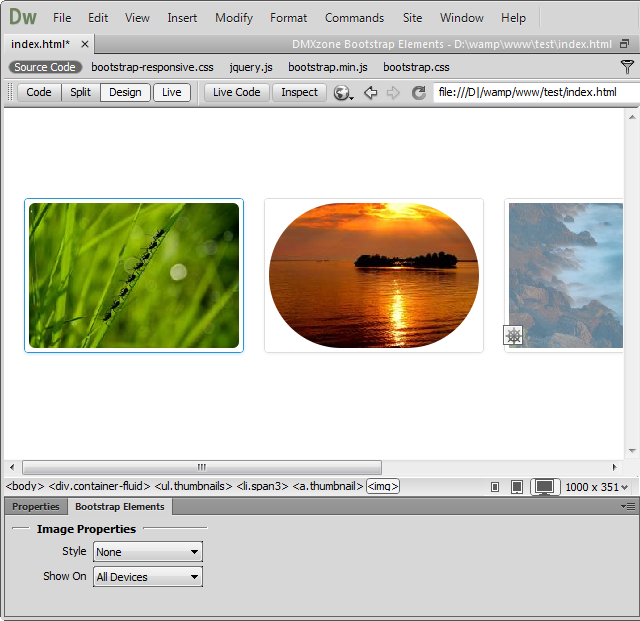Open the Edit menu
Image resolution: width=640 pixels, height=621 pixels.
pyautogui.click(x=98, y=18)
